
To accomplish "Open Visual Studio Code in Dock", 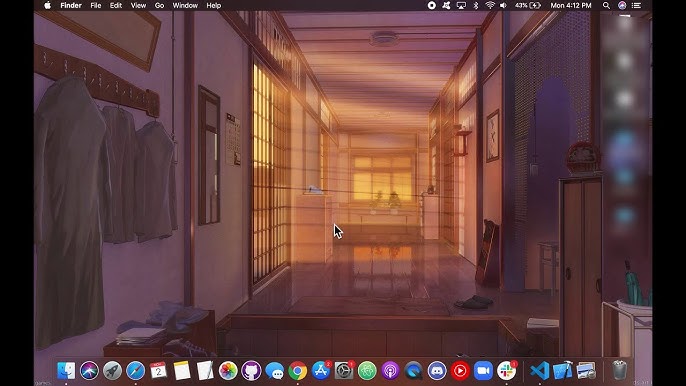I will (x=539, y=371).
